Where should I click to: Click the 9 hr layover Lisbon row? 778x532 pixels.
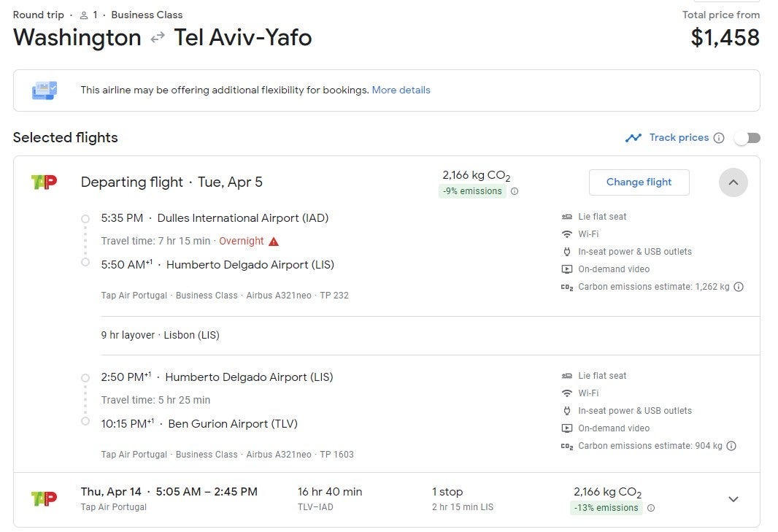click(x=161, y=336)
